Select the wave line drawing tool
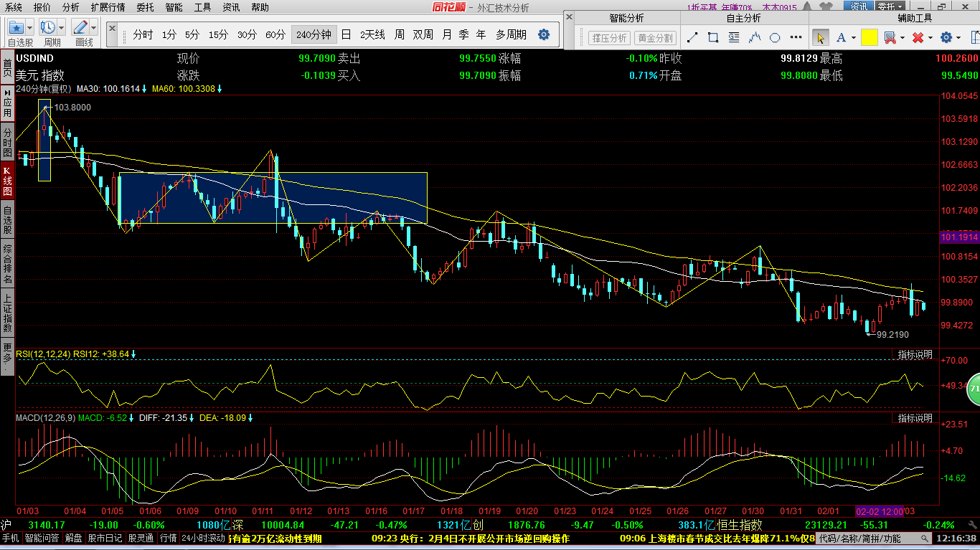Viewport: 980px width, 550px height. point(754,37)
